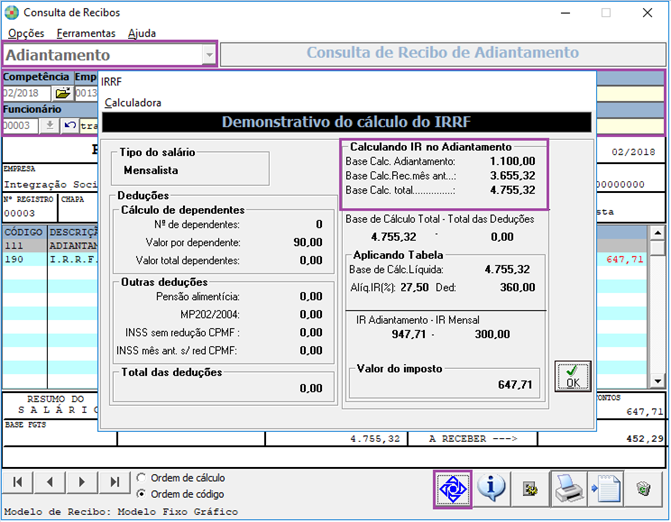
Task: Confirm the IRRF dialog with OK
Action: point(573,376)
